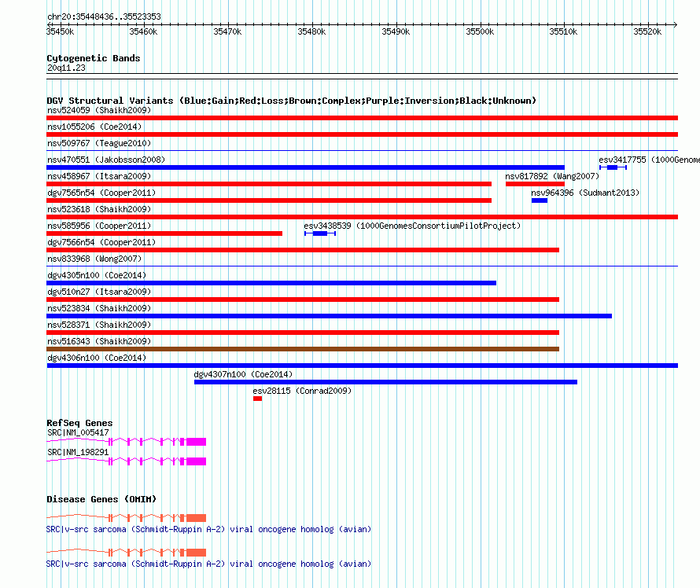Image resolution: width=700 pixels, height=588 pixels.
Task: Click dgv510n27 (Itsara2009) red bar
Action: pos(303,300)
